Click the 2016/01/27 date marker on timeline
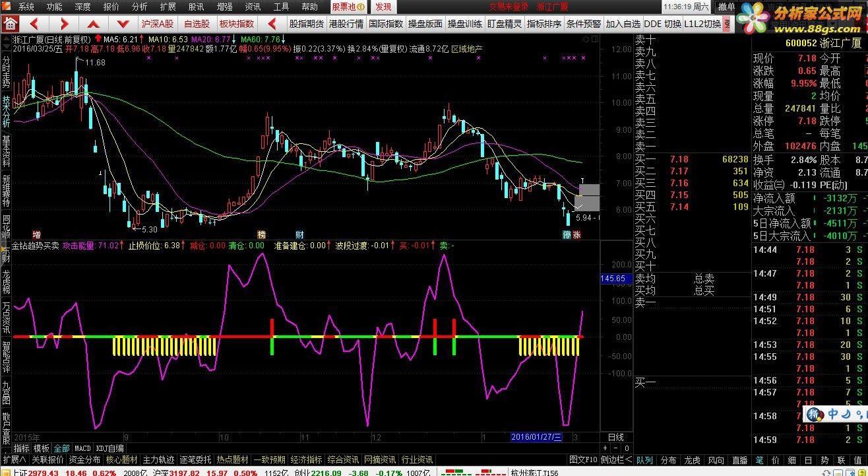Image resolution: width=868 pixels, height=476 pixels. point(536,437)
